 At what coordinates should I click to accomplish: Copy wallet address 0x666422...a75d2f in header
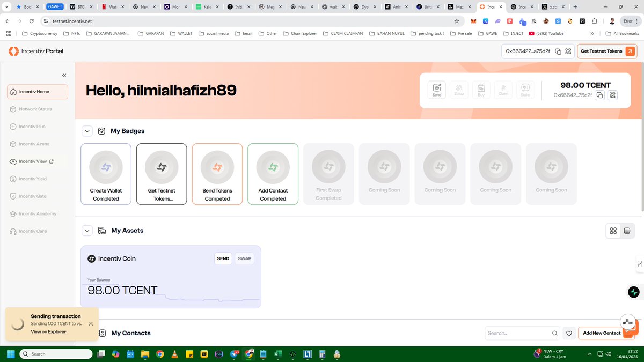tap(558, 51)
